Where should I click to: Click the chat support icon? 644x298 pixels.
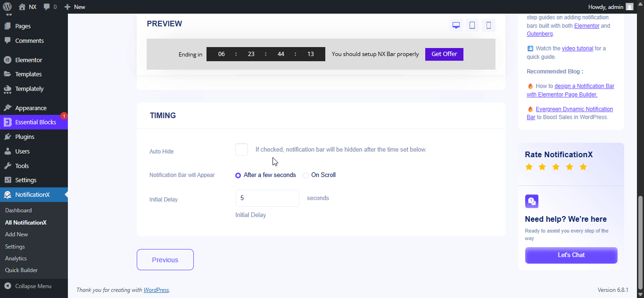click(532, 201)
